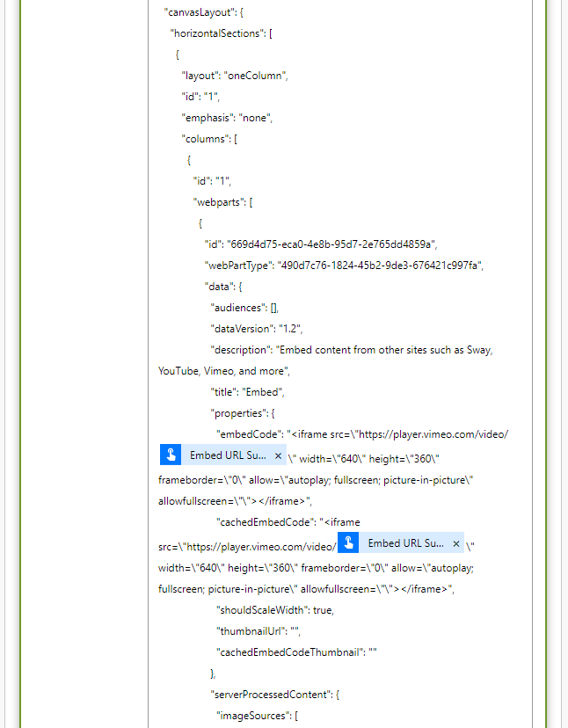This screenshot has height=728, width=568.
Task: Click the "title": "Embed" line
Action: pyautogui.click(x=248, y=392)
